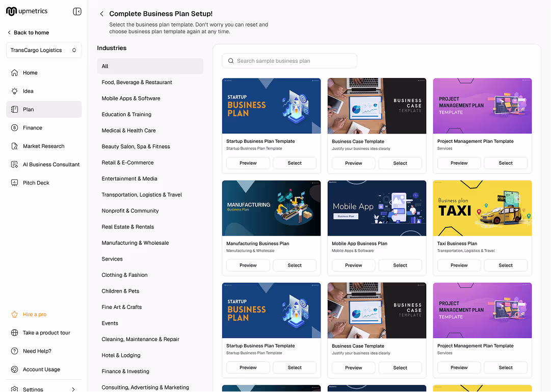Focus the Search sample business plan field
The height and width of the screenshot is (392, 551).
click(x=290, y=61)
